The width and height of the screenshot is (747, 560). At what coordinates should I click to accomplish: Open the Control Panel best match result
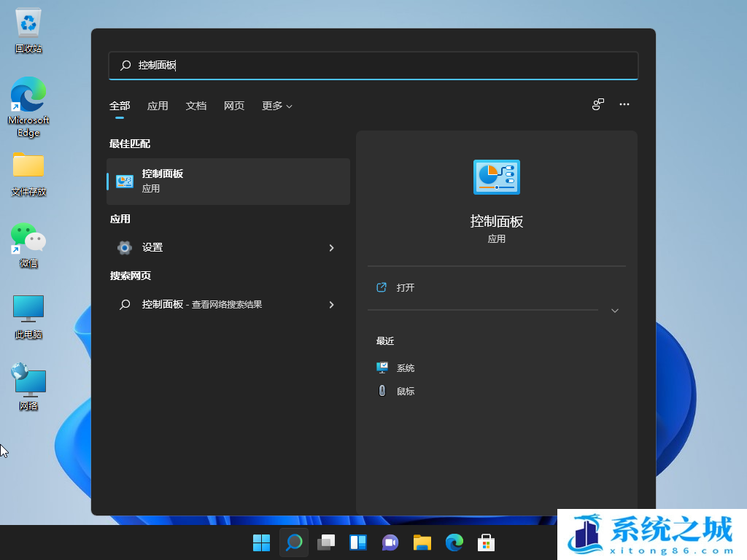coord(228,182)
